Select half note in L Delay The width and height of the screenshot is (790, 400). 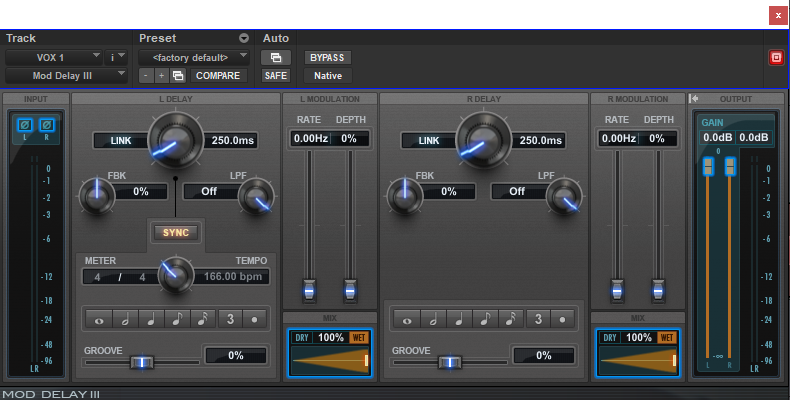point(125,319)
